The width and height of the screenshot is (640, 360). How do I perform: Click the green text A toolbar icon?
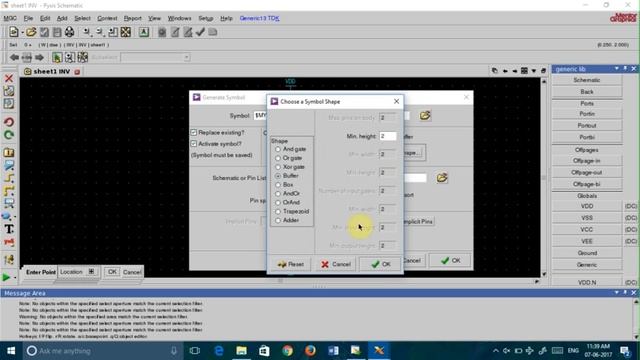[144, 32]
